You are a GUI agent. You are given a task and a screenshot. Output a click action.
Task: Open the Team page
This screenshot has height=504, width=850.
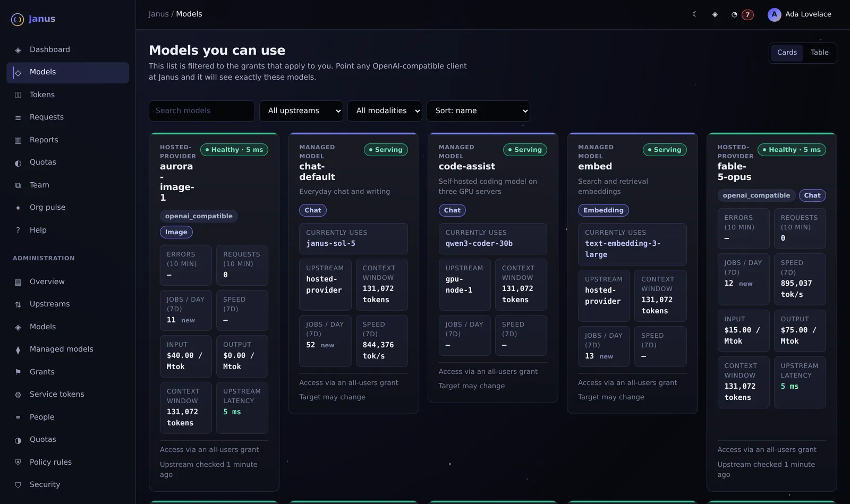(67, 185)
